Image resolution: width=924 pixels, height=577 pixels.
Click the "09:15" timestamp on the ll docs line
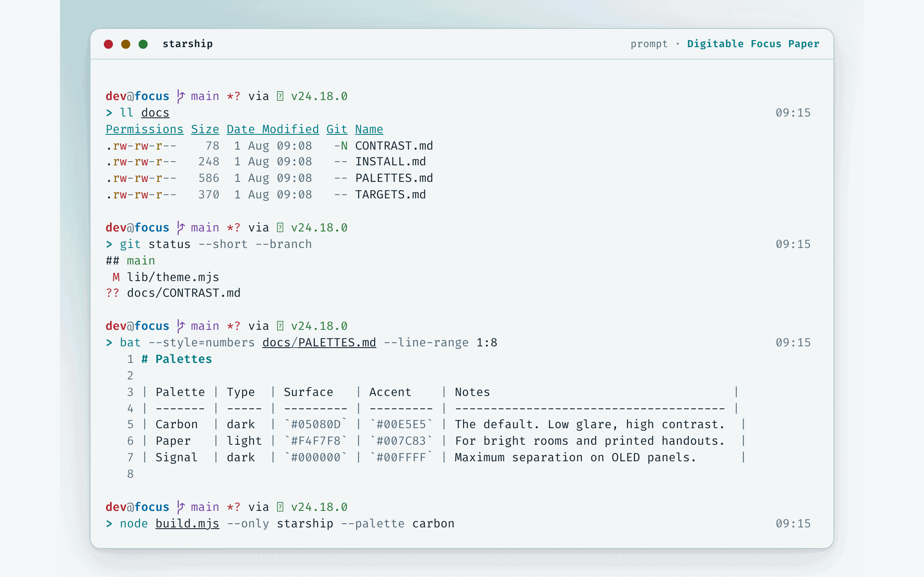(793, 113)
